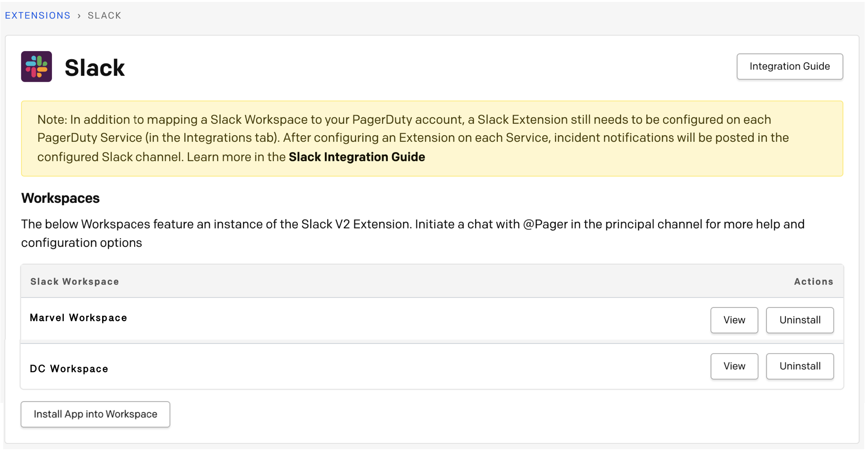Image resolution: width=868 pixels, height=455 pixels.
Task: Open the Integration Guide button
Action: (x=789, y=67)
